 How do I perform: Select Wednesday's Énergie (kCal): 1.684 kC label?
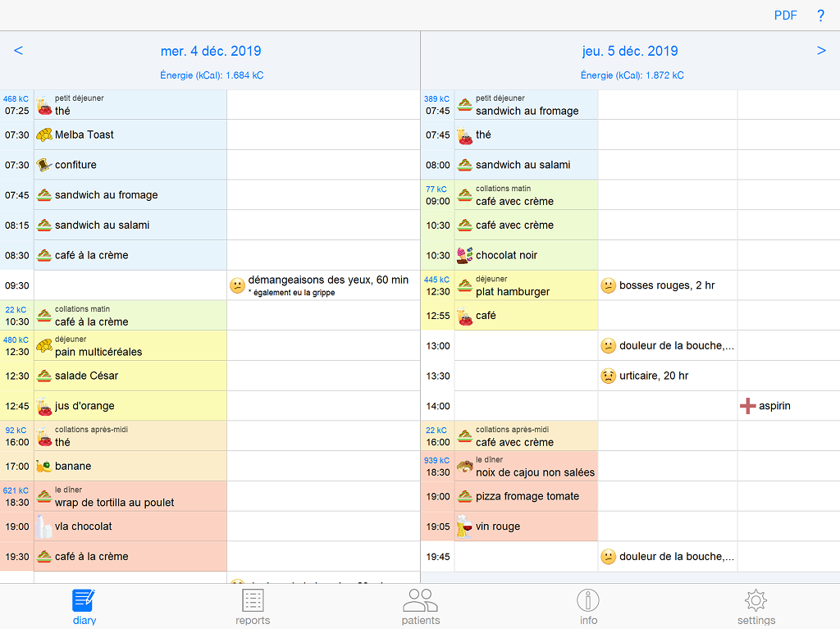tap(212, 75)
